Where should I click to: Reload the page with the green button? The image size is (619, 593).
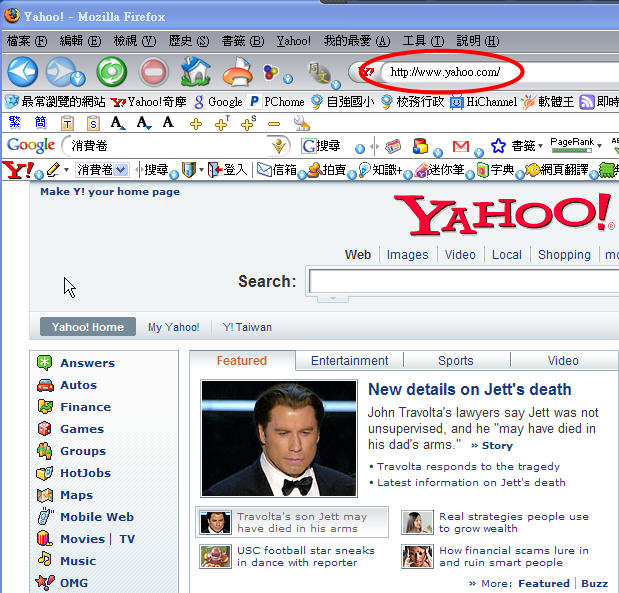pos(112,72)
